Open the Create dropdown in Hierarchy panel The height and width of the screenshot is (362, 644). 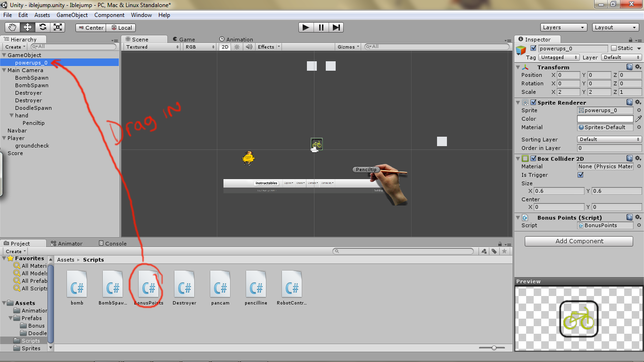click(x=16, y=47)
